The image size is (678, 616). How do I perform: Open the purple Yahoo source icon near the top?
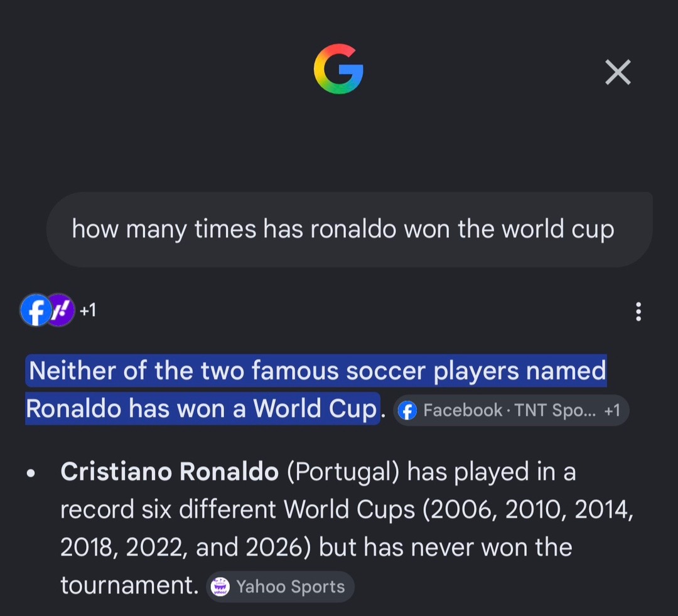point(61,310)
